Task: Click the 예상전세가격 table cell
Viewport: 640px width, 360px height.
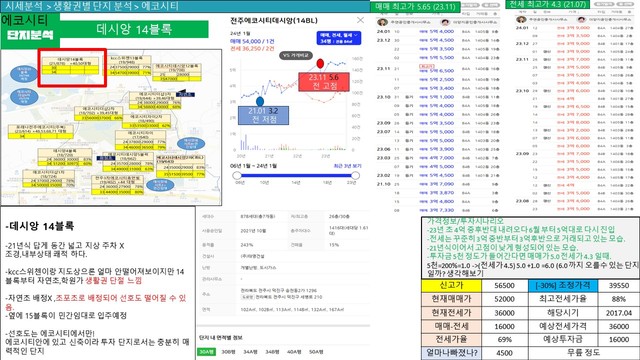Action: coord(563,326)
